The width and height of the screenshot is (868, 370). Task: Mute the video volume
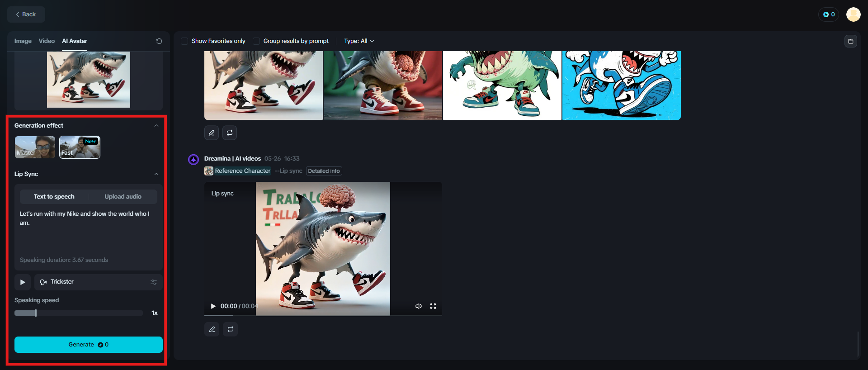419,306
